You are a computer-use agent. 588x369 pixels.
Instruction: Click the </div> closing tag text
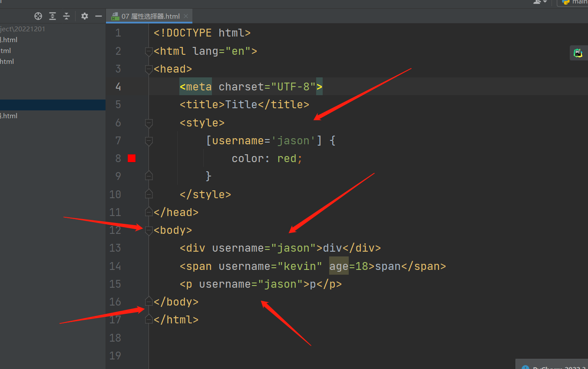click(x=362, y=248)
